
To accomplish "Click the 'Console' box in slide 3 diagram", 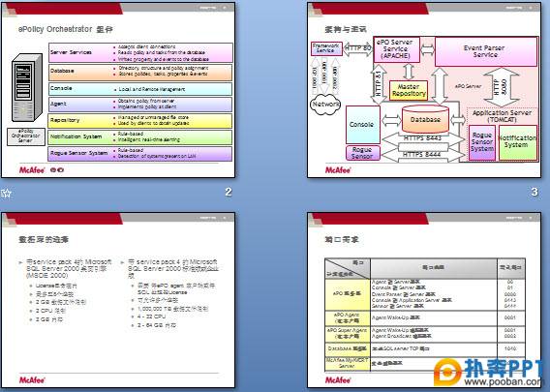I will click(363, 125).
